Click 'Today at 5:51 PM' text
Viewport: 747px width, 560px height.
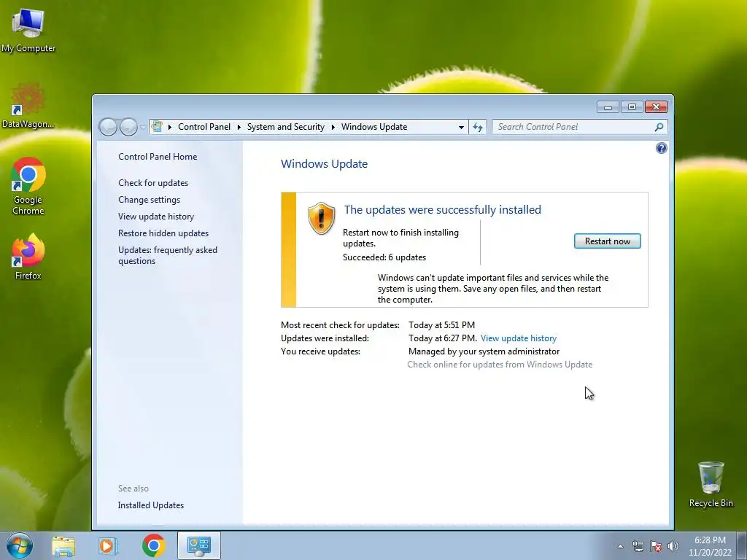click(441, 324)
